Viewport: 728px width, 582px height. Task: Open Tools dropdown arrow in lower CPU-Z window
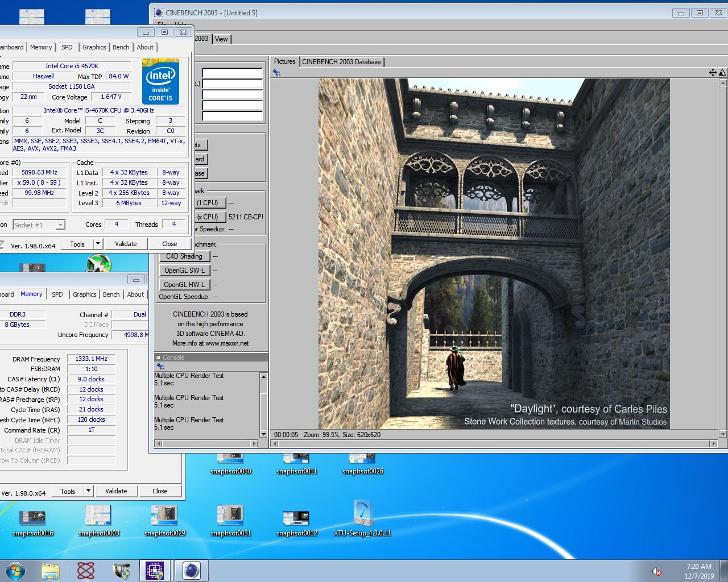tap(88, 491)
